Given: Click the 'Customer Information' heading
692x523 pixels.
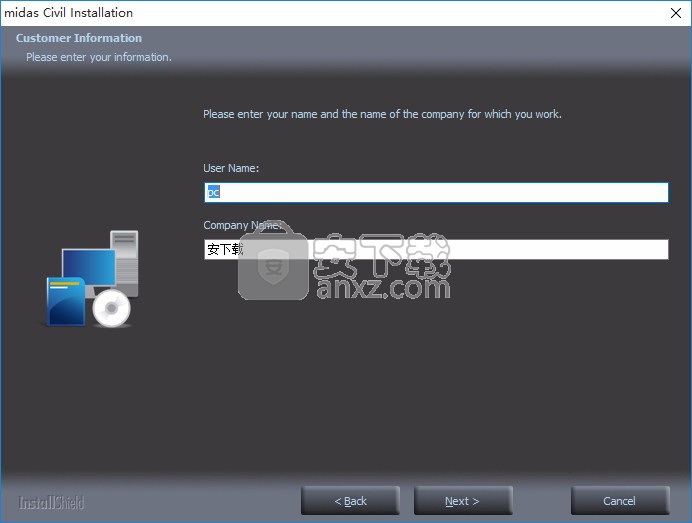Looking at the screenshot, I should click(79, 38).
